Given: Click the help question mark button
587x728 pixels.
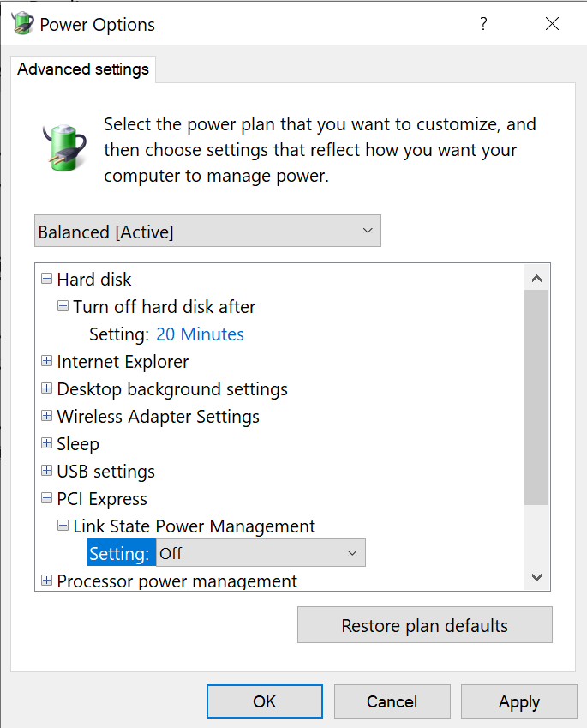Looking at the screenshot, I should pos(483,24).
